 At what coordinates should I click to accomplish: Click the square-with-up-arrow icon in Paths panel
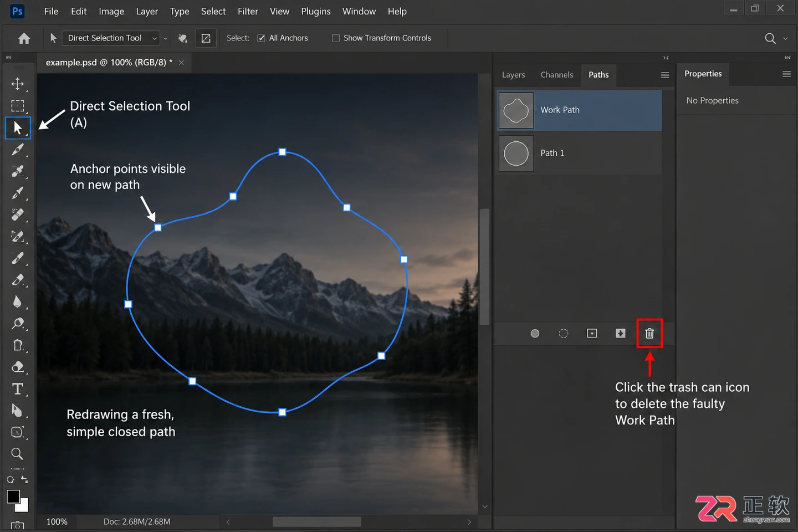(621, 334)
